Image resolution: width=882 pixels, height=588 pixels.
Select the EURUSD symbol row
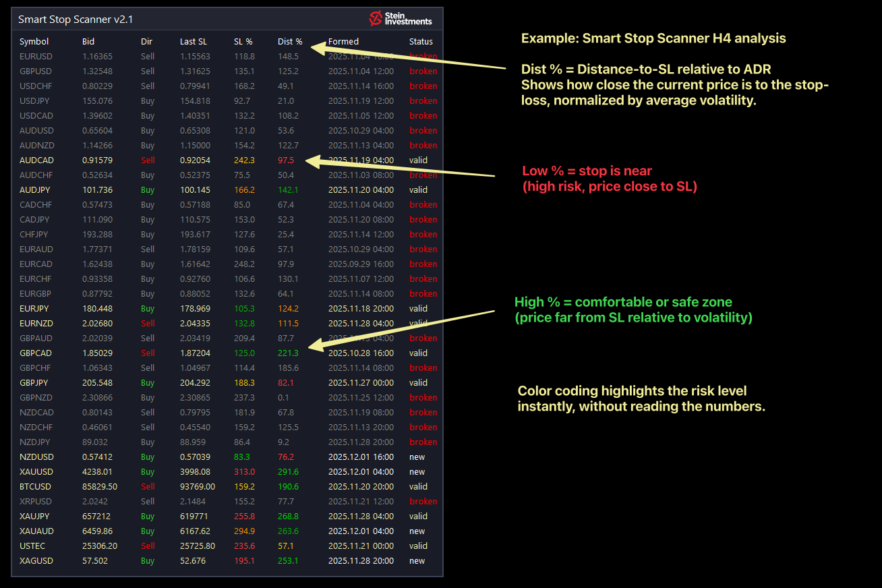228,57
